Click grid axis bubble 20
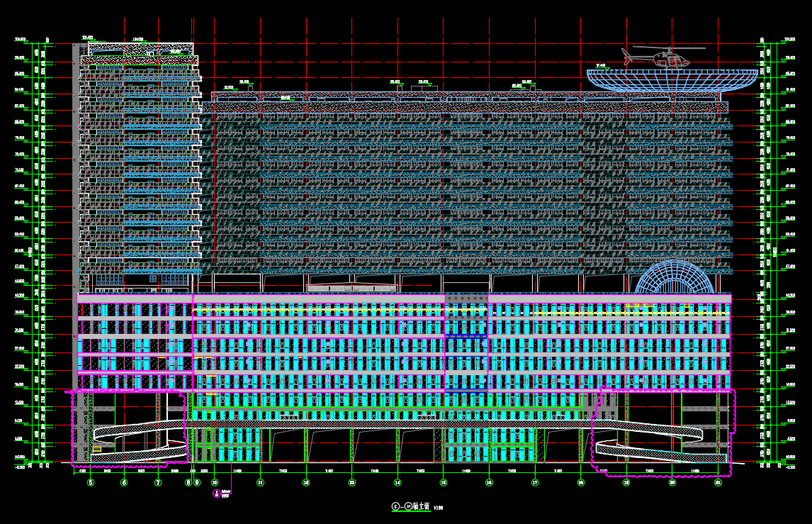Viewport: 812px width, 524px height. click(x=672, y=483)
